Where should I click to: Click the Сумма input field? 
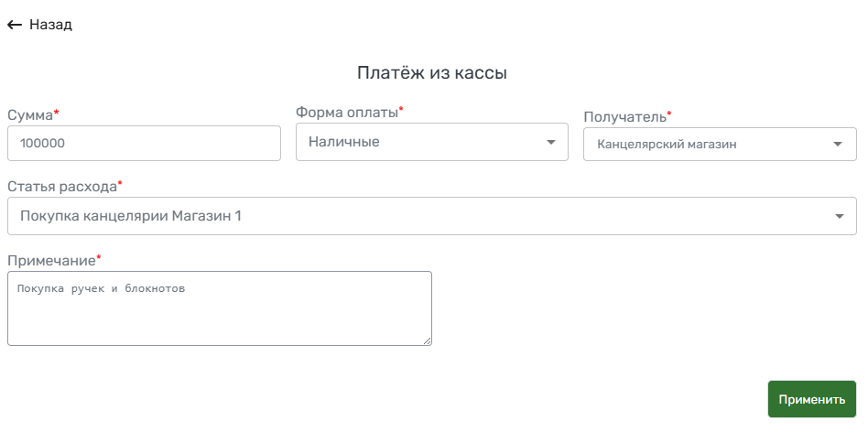(144, 144)
